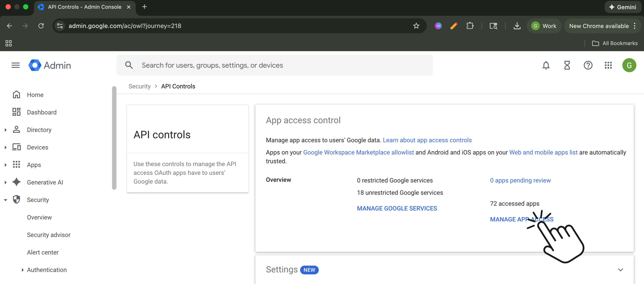Expand the Authentication section
This screenshot has width=644, height=284.
tap(22, 270)
